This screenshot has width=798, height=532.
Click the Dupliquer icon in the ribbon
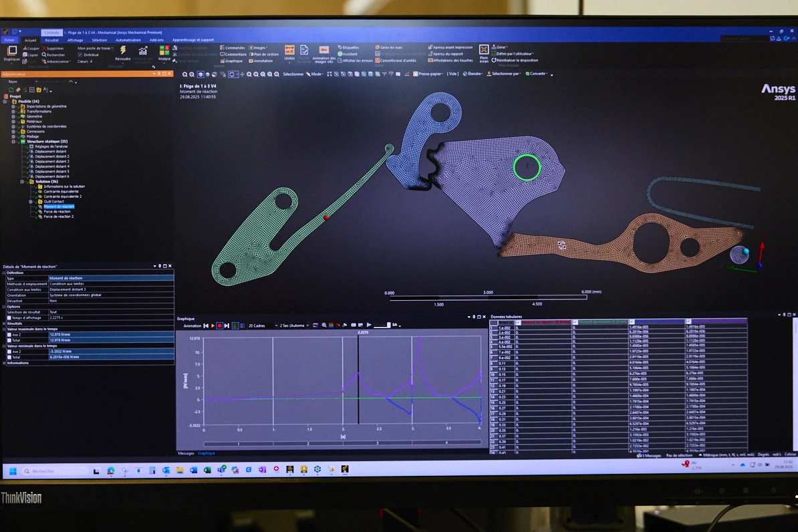click(12, 50)
